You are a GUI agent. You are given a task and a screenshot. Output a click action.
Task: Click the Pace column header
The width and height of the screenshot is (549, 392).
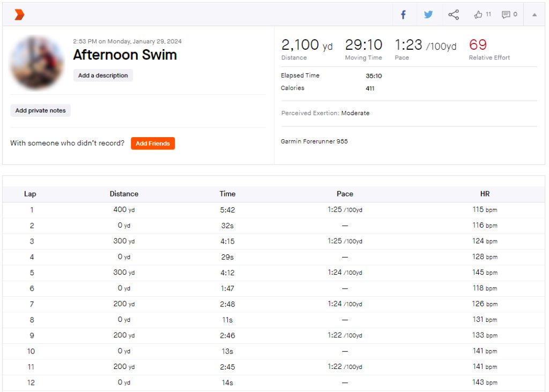[345, 194]
